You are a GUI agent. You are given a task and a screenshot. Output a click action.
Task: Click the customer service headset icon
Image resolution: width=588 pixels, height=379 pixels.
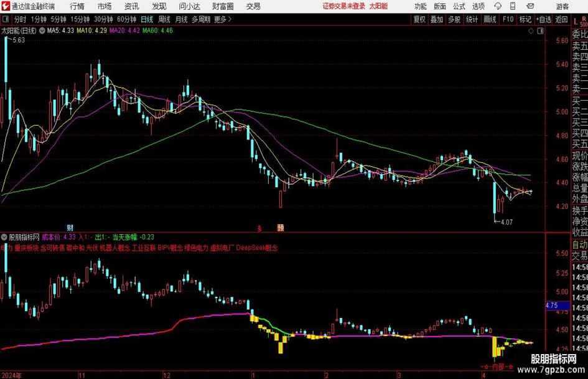498,6
